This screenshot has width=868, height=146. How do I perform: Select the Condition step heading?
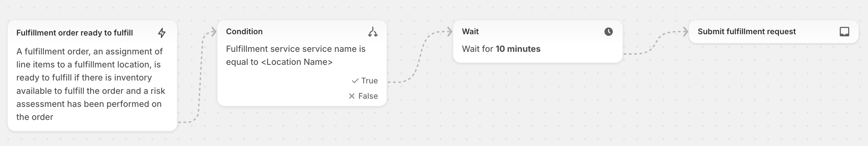point(244,31)
